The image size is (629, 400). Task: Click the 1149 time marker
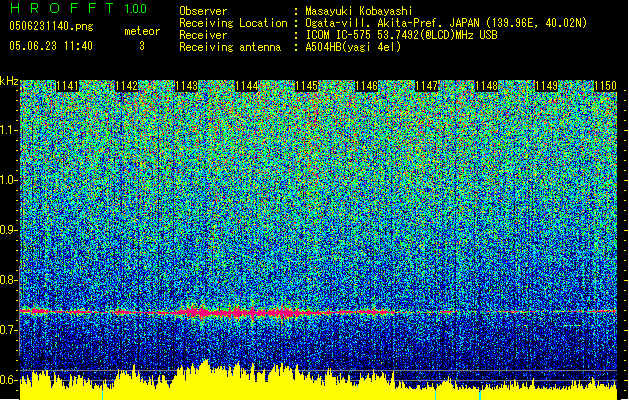(x=546, y=86)
